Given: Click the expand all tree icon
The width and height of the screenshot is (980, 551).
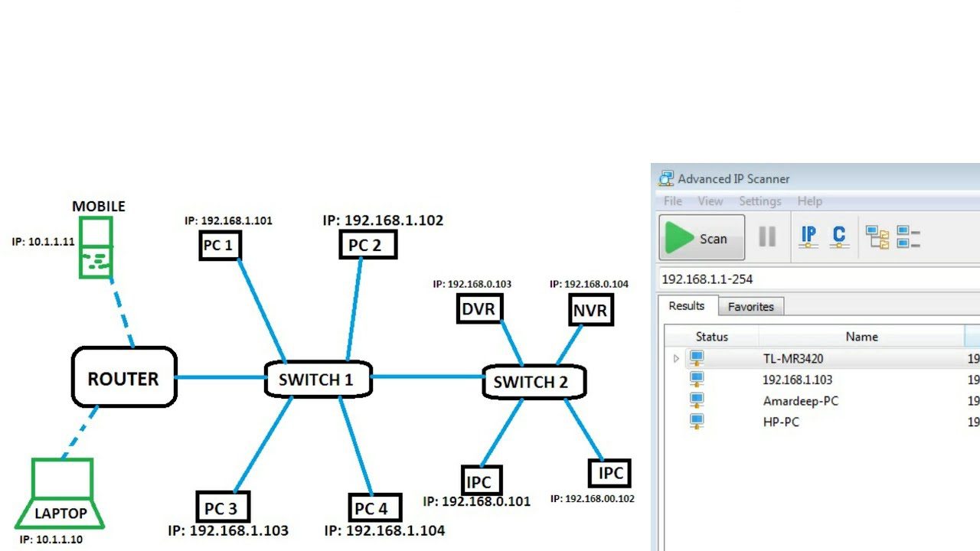Looking at the screenshot, I should coord(877,237).
